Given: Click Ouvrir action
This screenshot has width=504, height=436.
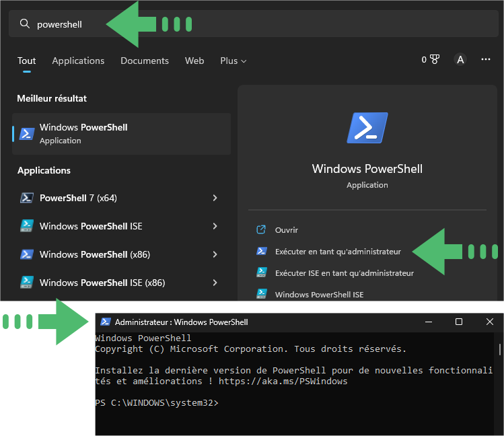Looking at the screenshot, I should [x=287, y=230].
